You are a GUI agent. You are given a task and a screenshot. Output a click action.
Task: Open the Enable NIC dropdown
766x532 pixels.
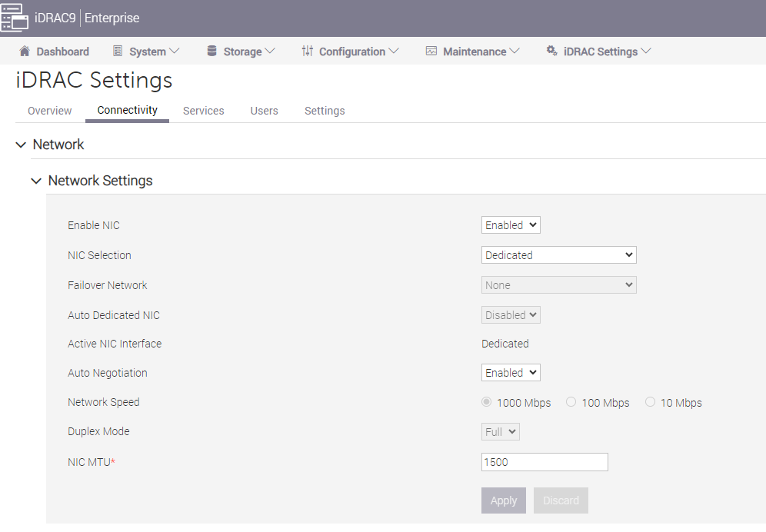click(x=511, y=224)
